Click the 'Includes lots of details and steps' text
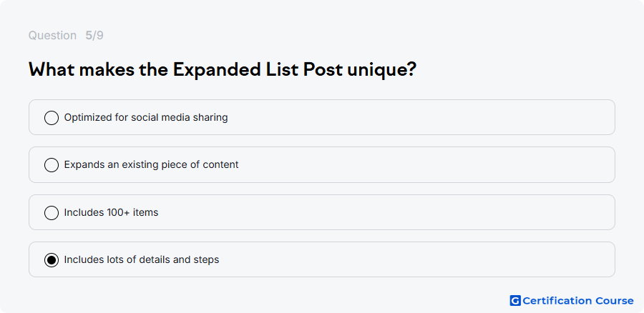The width and height of the screenshot is (644, 313). [141, 259]
